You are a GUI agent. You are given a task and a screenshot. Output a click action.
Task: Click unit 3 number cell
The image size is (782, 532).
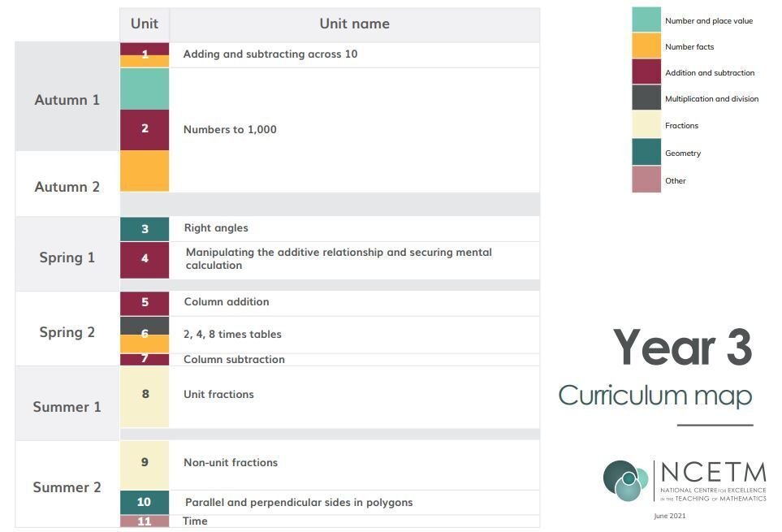[x=145, y=229]
